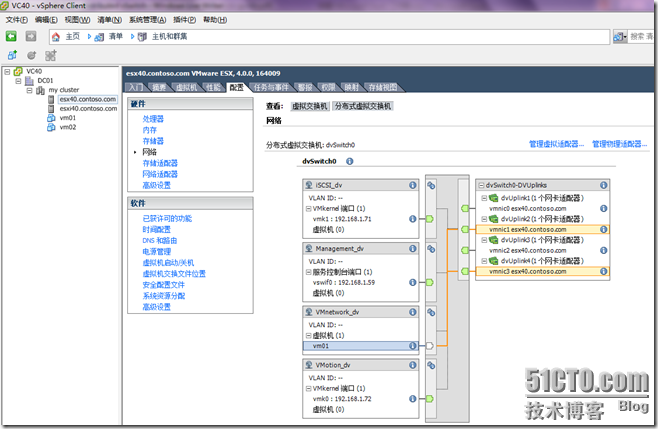Viewport: 658px width, 429px height.
Task: Open info icon on iSCSI_dv header
Action: 413,185
